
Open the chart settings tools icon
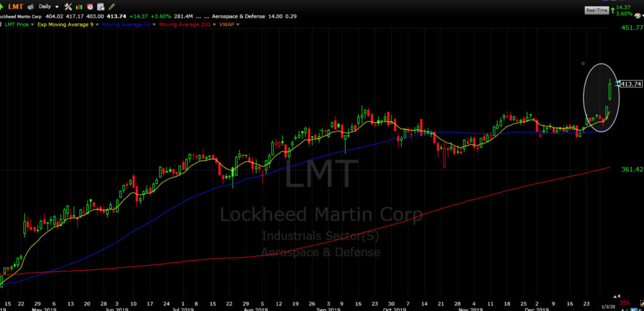coord(68,6)
